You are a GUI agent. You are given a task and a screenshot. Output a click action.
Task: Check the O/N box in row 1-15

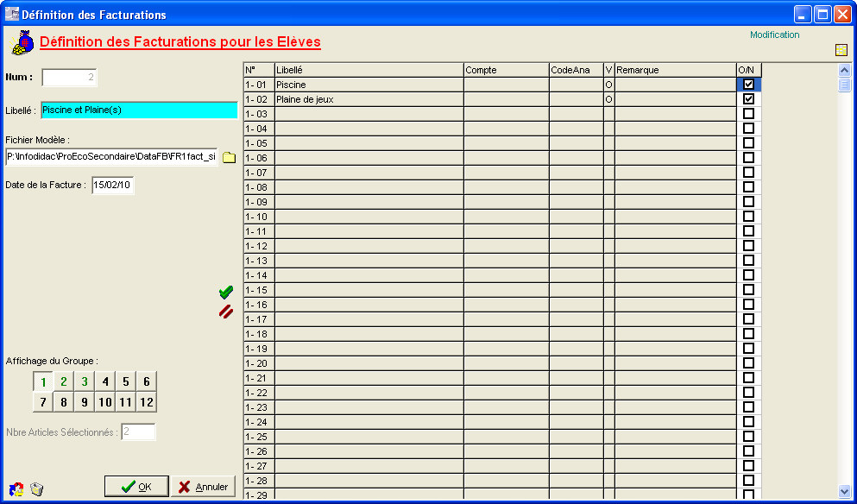pos(749,290)
